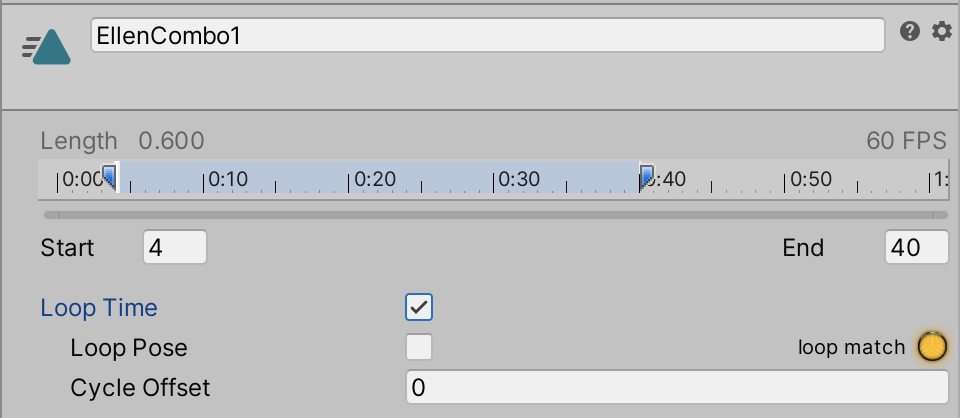The width and height of the screenshot is (960, 418).
Task: Click the Cycle Offset value field
Action: pyautogui.click(x=676, y=387)
